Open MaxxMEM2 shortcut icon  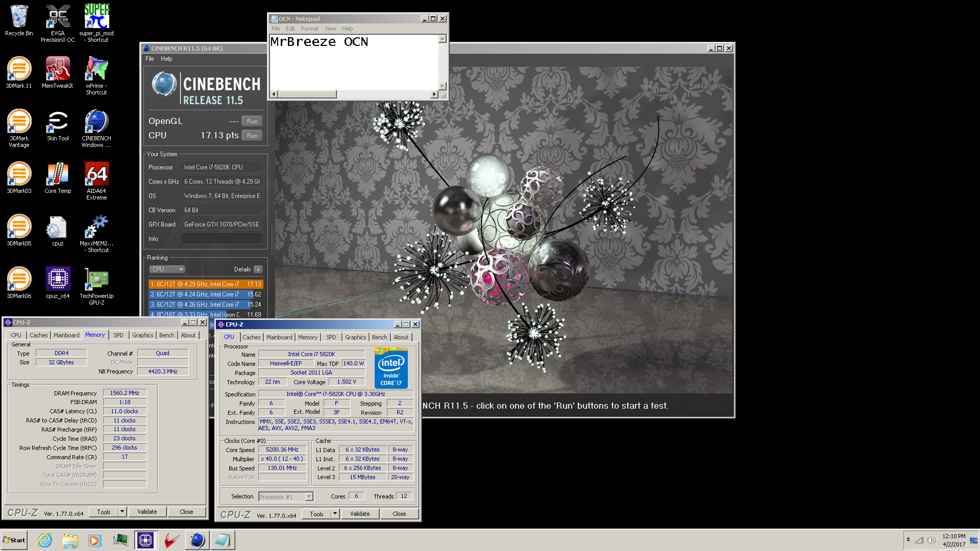tap(96, 234)
